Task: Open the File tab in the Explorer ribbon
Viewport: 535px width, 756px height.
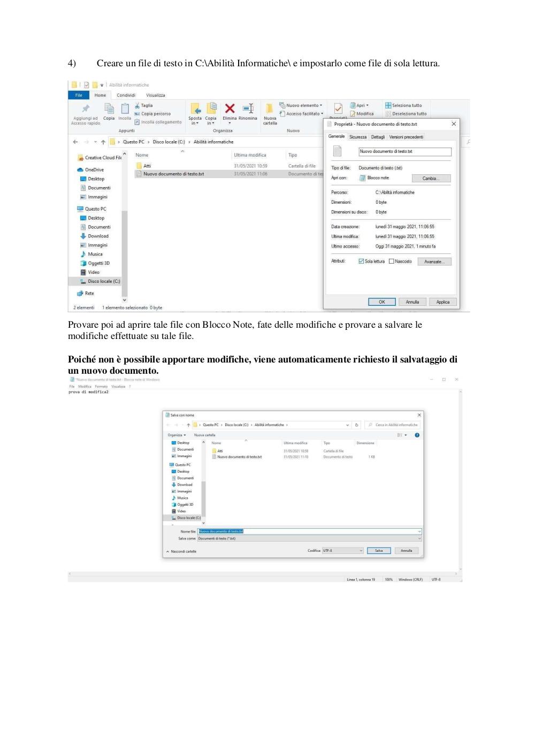Action: click(79, 95)
